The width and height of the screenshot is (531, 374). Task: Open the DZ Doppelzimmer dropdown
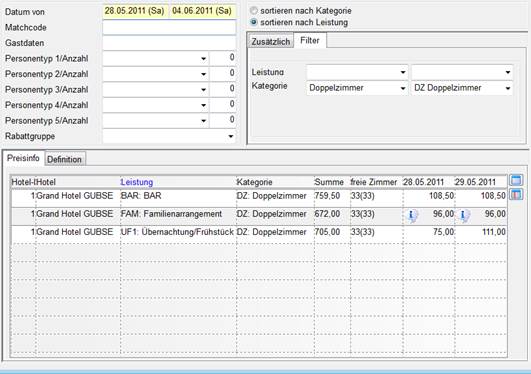coord(508,88)
